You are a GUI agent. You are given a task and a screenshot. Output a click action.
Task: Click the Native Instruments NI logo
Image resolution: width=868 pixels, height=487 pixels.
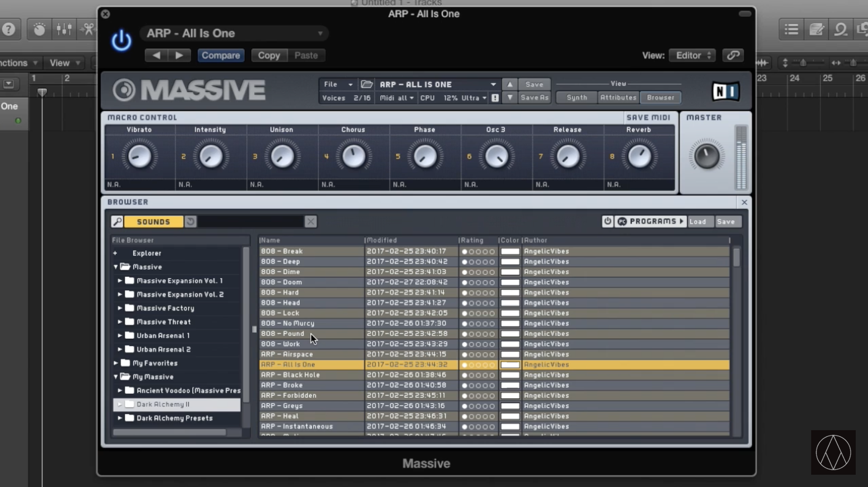725,91
